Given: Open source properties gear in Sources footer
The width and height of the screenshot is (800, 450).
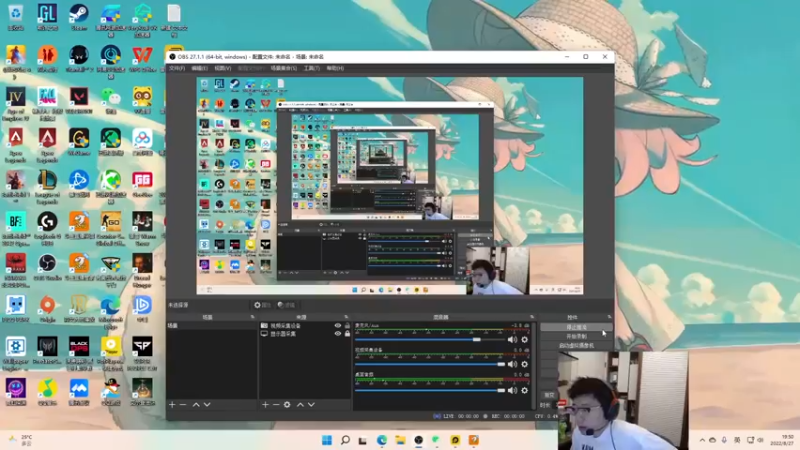Looking at the screenshot, I should point(287,405).
